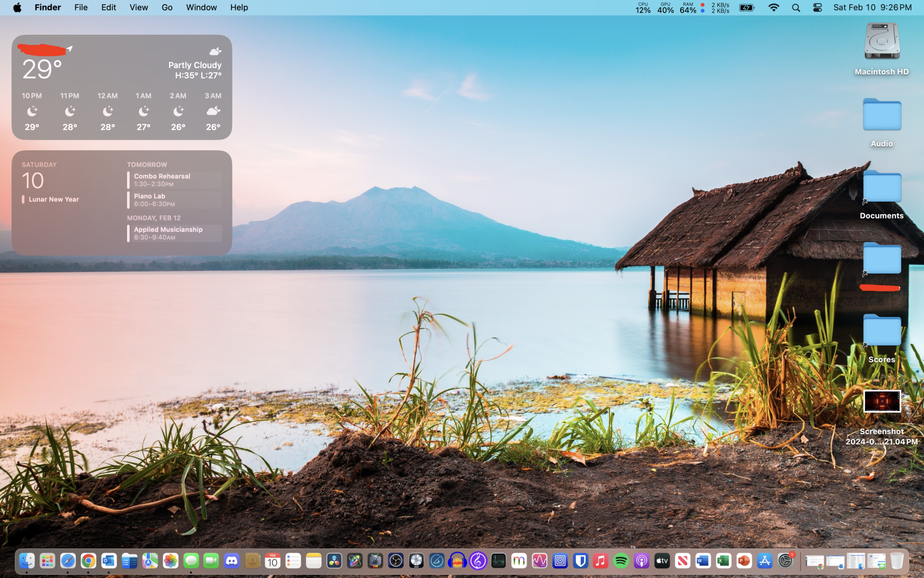924x578 pixels.
Task: Open the Go menu
Action: click(167, 7)
